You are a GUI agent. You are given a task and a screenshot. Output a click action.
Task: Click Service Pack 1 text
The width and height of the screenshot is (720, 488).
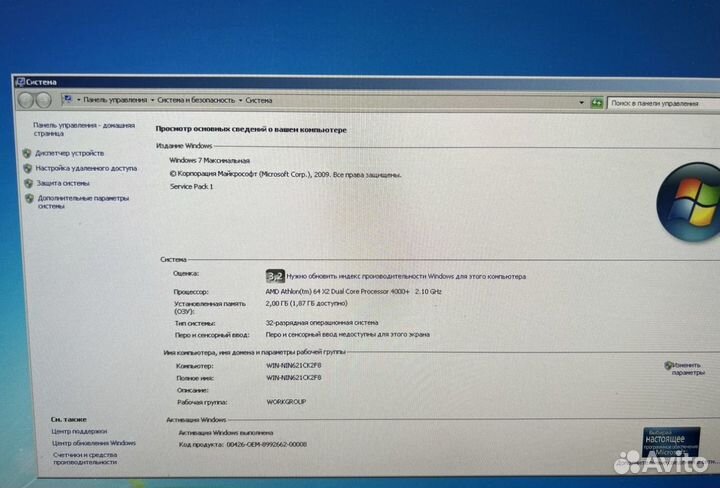(191, 186)
